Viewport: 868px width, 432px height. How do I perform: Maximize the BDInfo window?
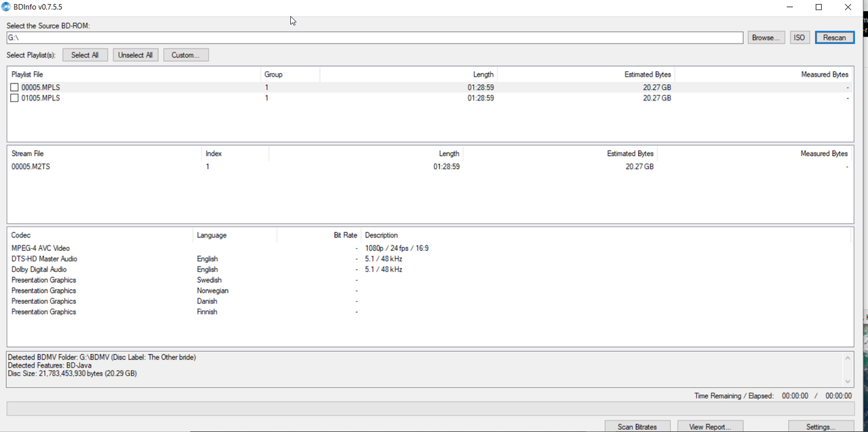819,7
